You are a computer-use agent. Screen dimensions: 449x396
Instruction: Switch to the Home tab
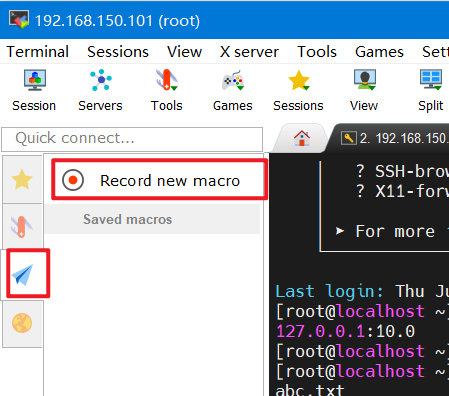pos(302,138)
